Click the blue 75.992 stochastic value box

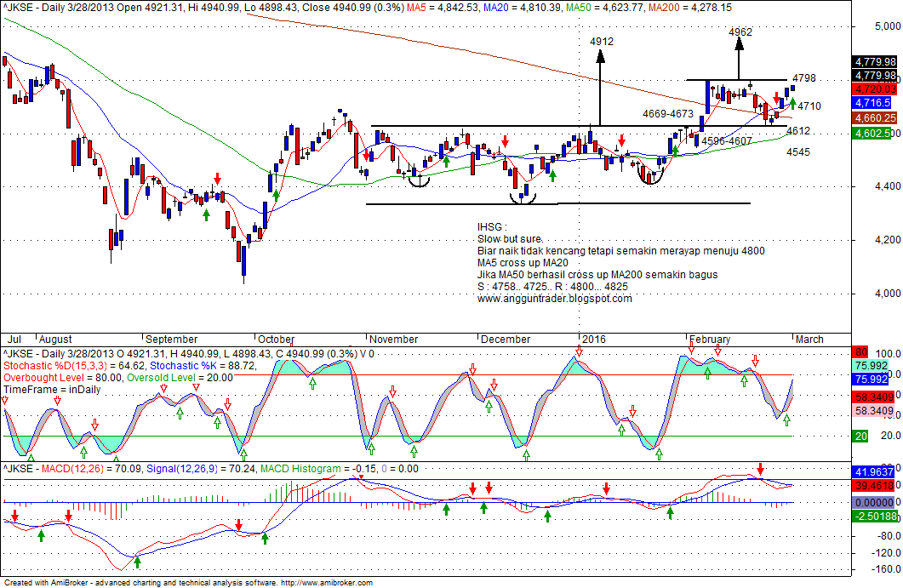pyautogui.click(x=872, y=379)
